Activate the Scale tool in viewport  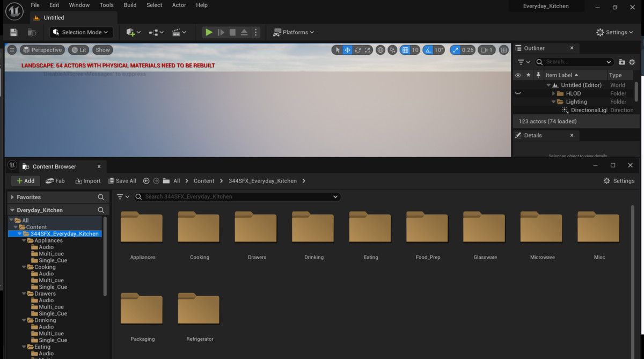pos(368,50)
